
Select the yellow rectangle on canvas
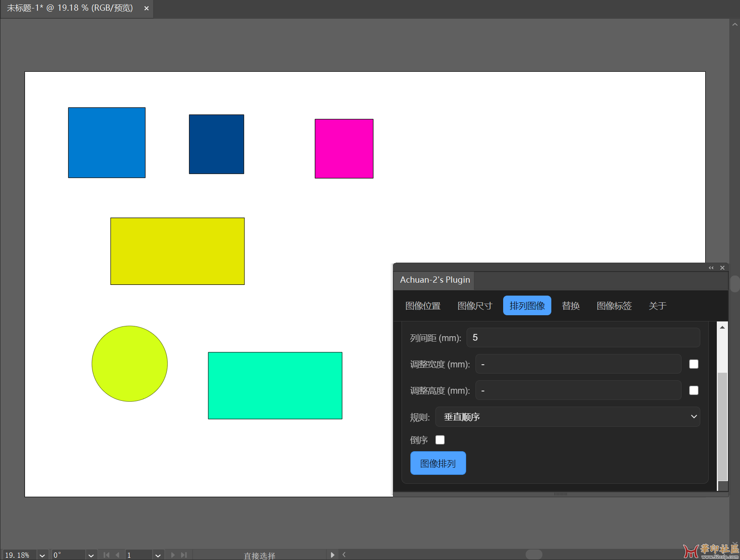tap(178, 251)
